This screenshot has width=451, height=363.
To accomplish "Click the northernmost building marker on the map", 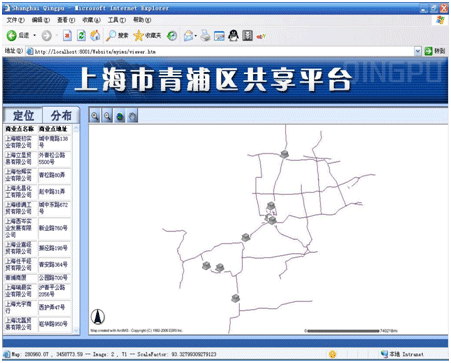I will point(284,154).
